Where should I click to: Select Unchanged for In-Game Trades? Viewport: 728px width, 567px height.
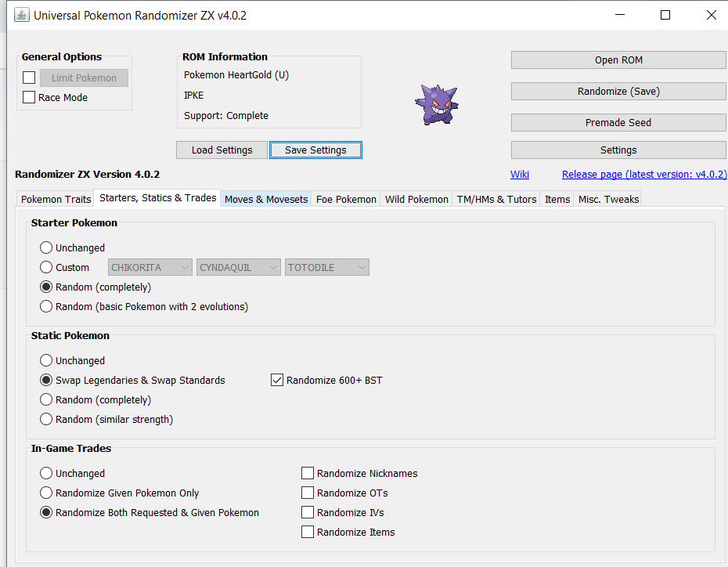(x=46, y=473)
